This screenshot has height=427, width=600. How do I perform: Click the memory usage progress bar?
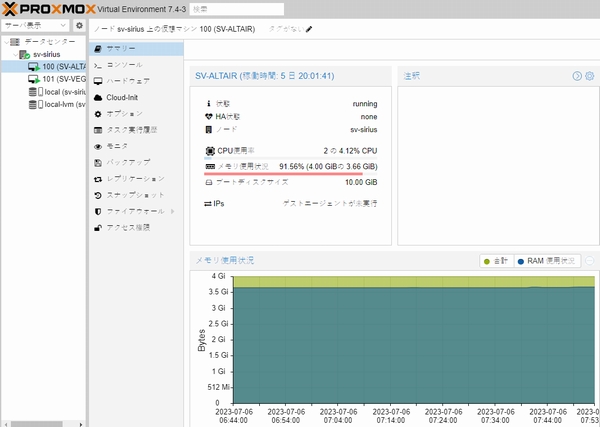point(291,174)
